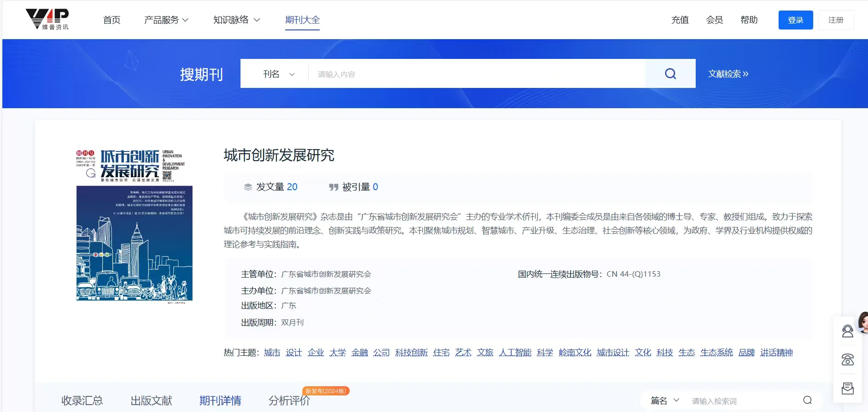Click the blue 登录 button
The height and width of the screenshot is (412, 868).
point(796,20)
